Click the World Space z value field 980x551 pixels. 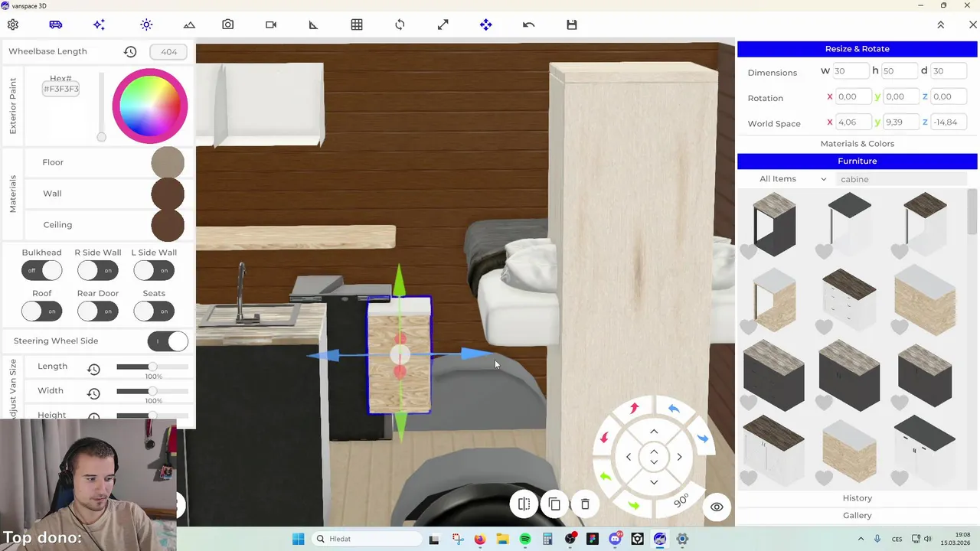[949, 122]
